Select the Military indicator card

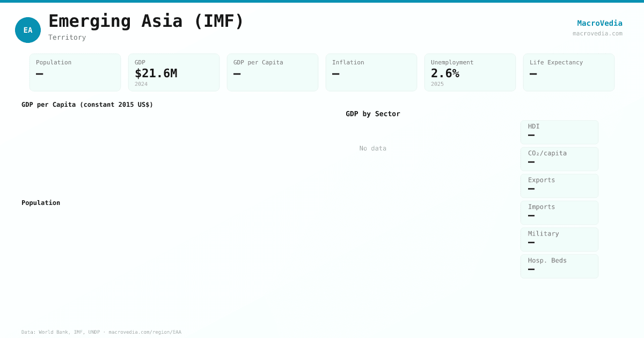(559, 239)
